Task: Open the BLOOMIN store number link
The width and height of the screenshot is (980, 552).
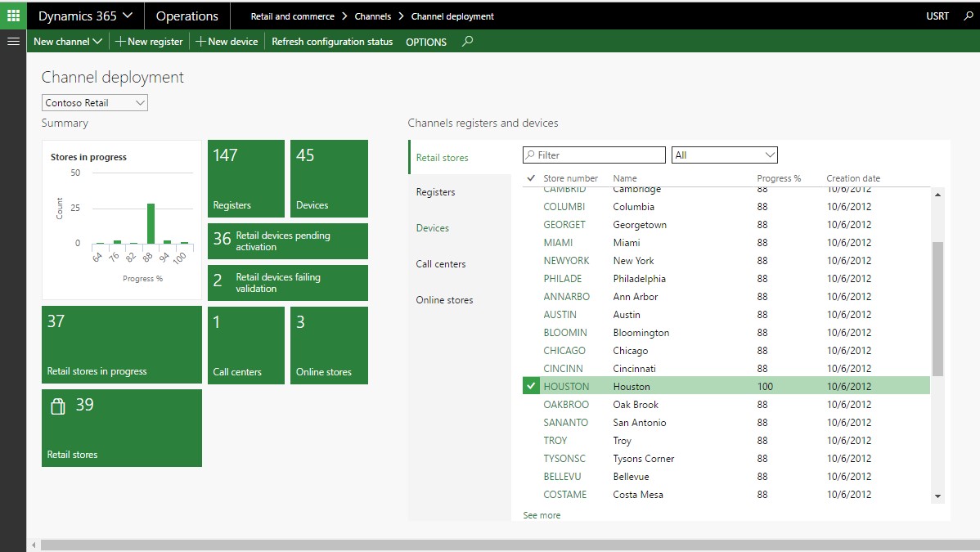Action: tap(565, 333)
